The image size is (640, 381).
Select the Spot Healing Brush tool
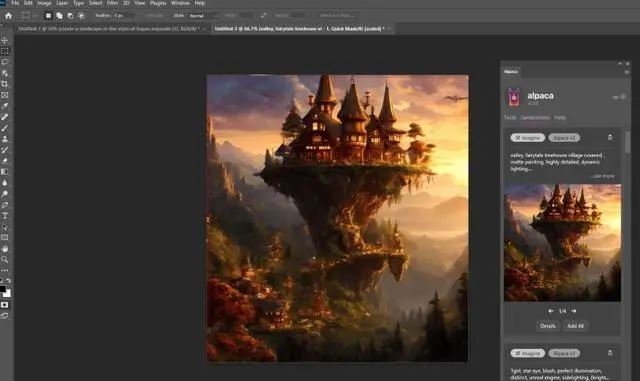coord(4,117)
